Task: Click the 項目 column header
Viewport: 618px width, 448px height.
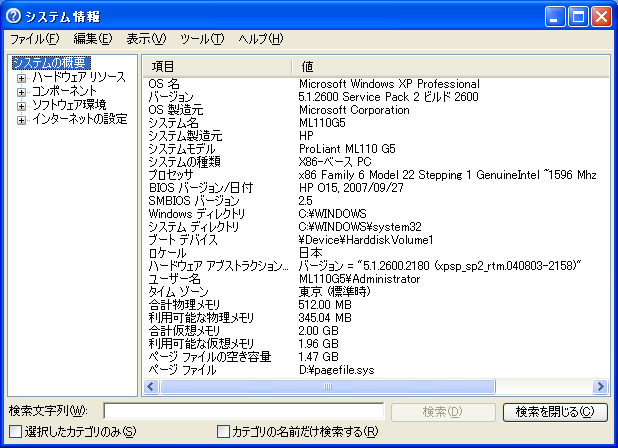Action: [218, 66]
